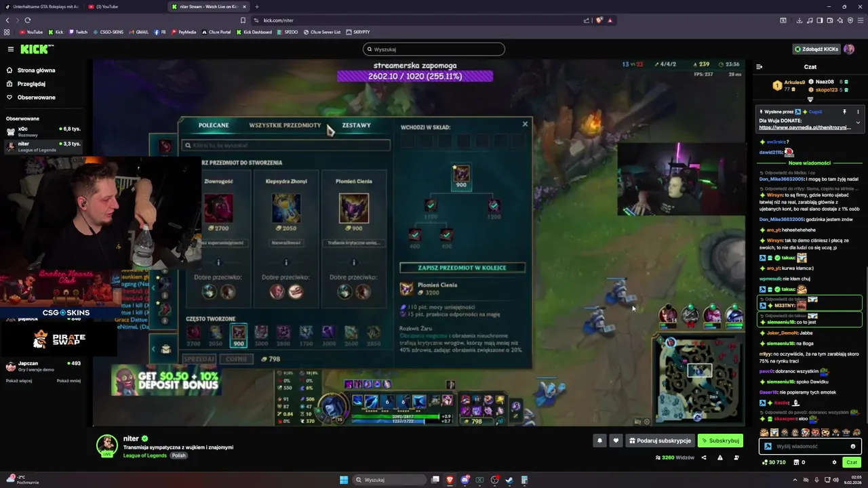868x488 pixels.
Task: Open Brave browser from taskbar
Action: 450,480
